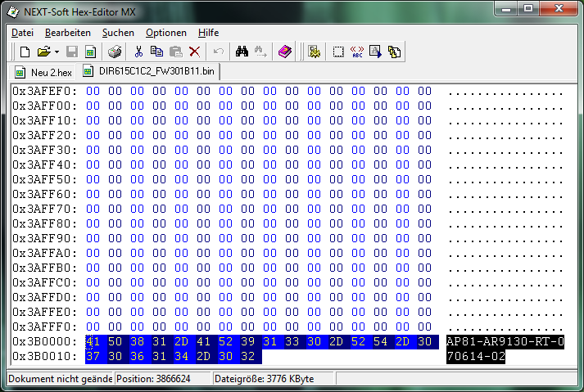Delete selection with the red X icon

[x=194, y=52]
